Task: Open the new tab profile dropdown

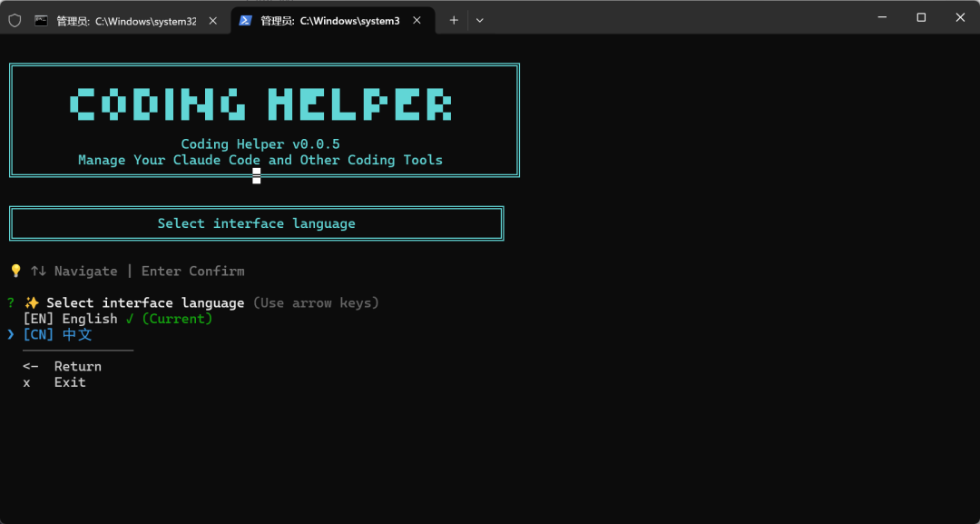Action: pos(479,21)
